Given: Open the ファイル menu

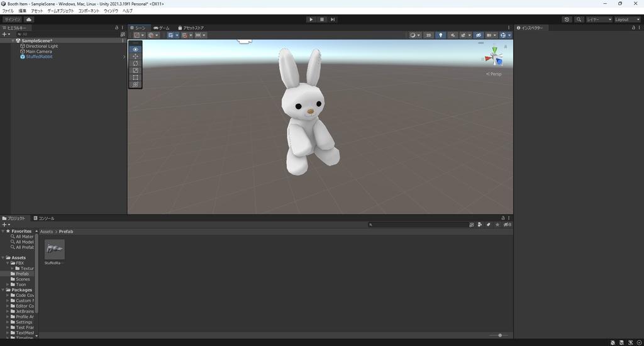Looking at the screenshot, I should pyautogui.click(x=8, y=11).
